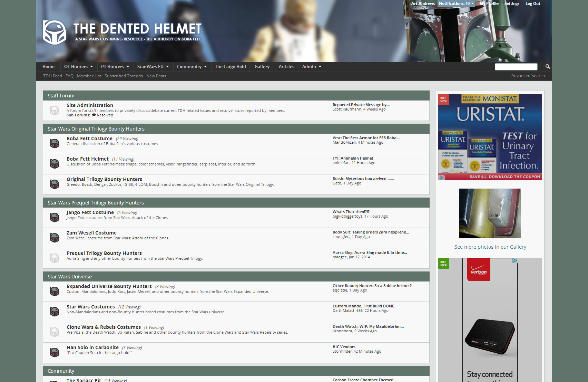Open the gallery photo thumbnail
Image resolution: width=588 pixels, height=382 pixels.
[490, 213]
